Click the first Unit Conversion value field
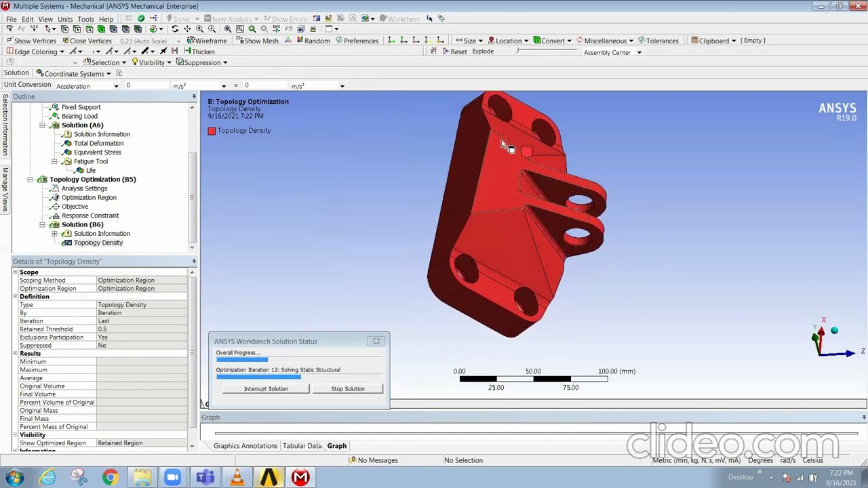Viewport: 868px width, 488px height. pos(147,85)
